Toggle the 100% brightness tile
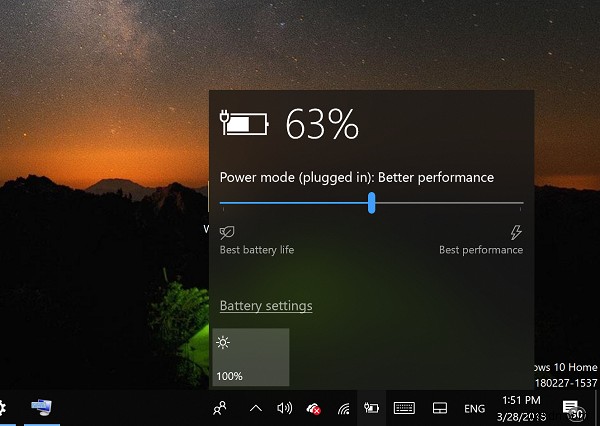This screenshot has height=426, width=600. click(x=251, y=357)
